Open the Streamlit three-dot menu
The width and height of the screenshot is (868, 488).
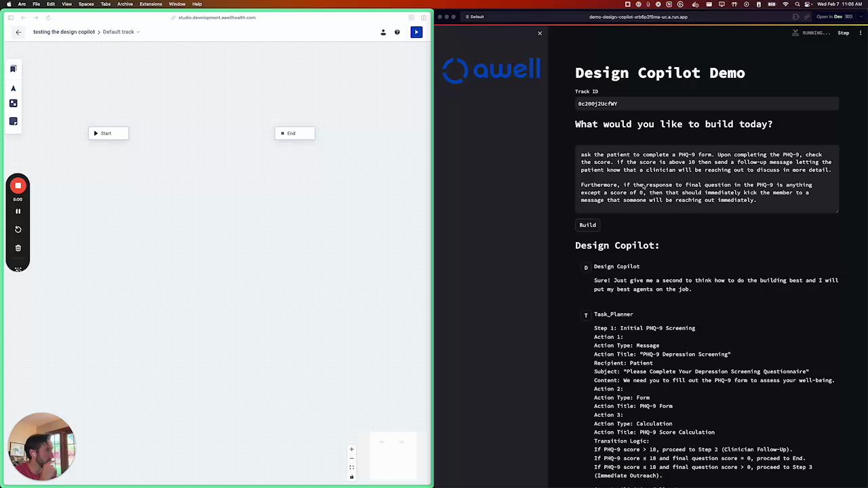pyautogui.click(x=861, y=33)
